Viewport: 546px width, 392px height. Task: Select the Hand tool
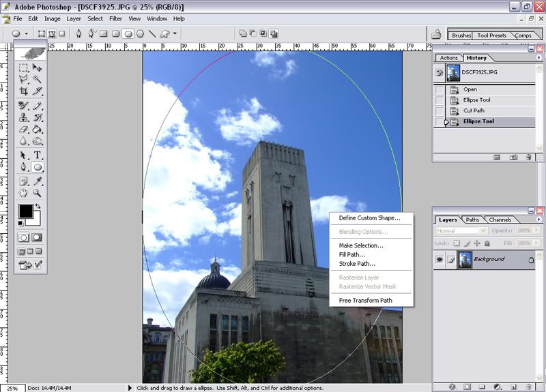click(23, 193)
